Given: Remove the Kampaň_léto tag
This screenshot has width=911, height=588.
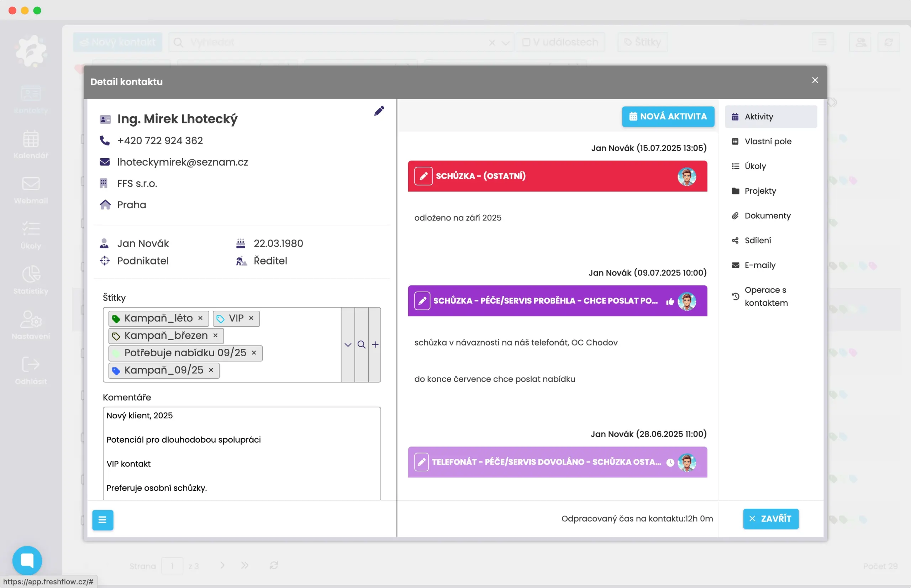Looking at the screenshot, I should pyautogui.click(x=200, y=318).
